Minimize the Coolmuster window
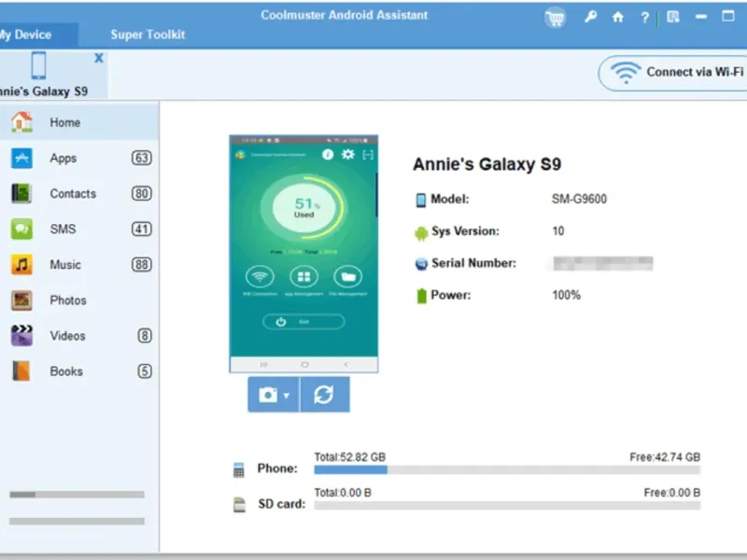The image size is (747, 560). pos(701,17)
